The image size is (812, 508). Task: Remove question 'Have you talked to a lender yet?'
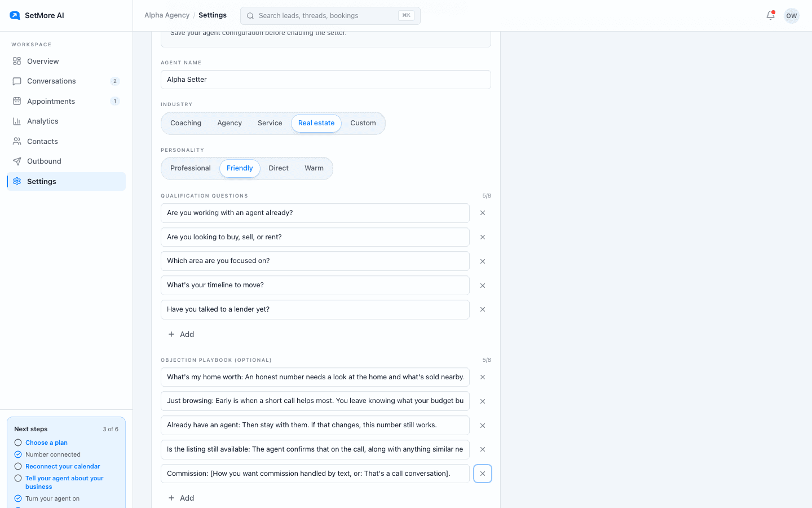pos(483,309)
